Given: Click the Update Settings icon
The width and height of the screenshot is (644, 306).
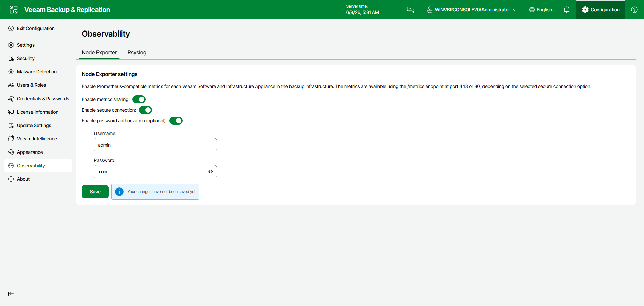Looking at the screenshot, I should [x=11, y=125].
